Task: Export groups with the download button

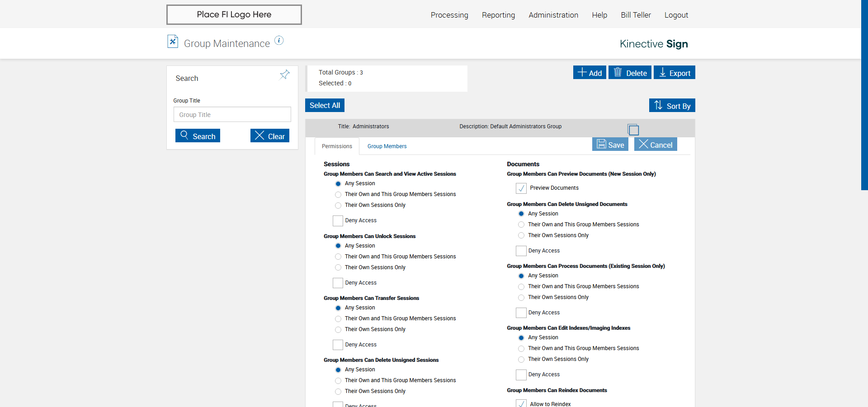Action: coord(674,73)
